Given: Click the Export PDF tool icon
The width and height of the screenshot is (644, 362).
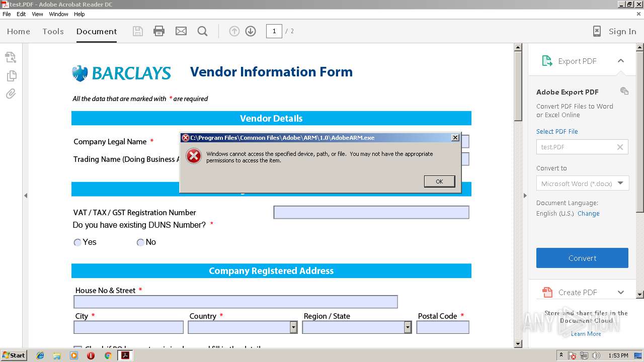Looking at the screenshot, I should (x=547, y=61).
